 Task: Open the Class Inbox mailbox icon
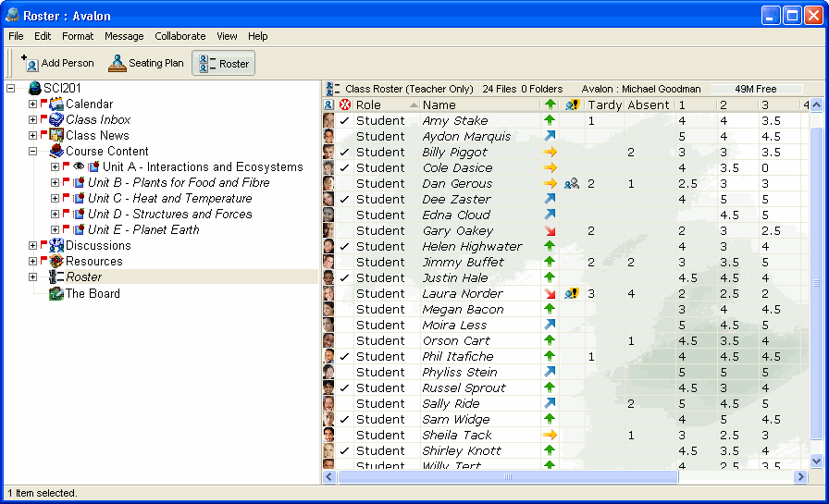(56, 120)
